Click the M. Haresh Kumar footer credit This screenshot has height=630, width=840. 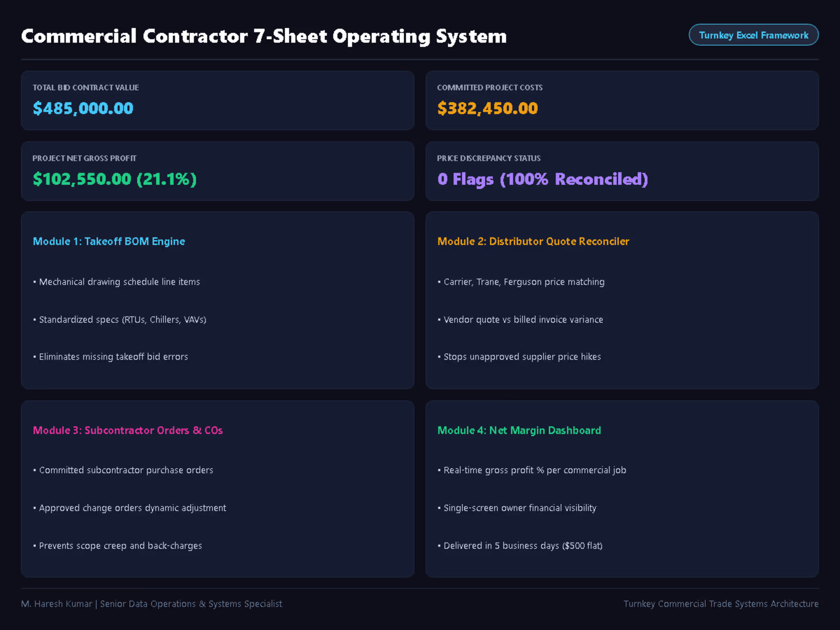click(x=151, y=604)
